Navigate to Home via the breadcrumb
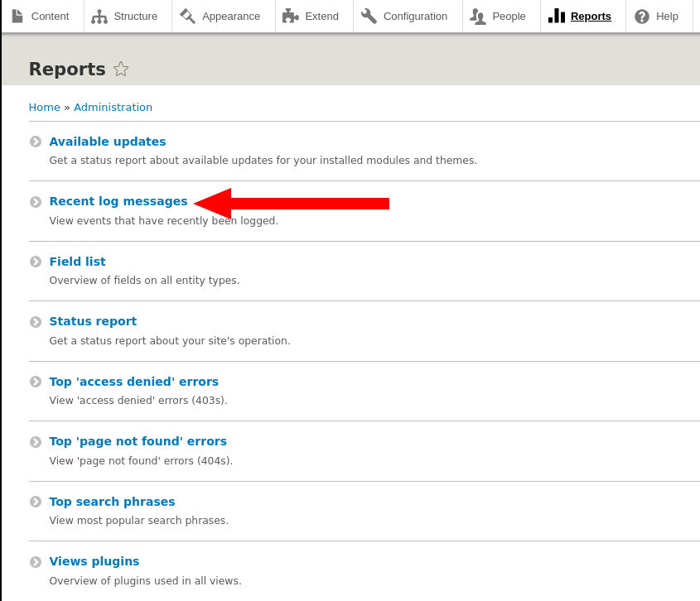Image resolution: width=700 pixels, height=601 pixels. coord(44,107)
